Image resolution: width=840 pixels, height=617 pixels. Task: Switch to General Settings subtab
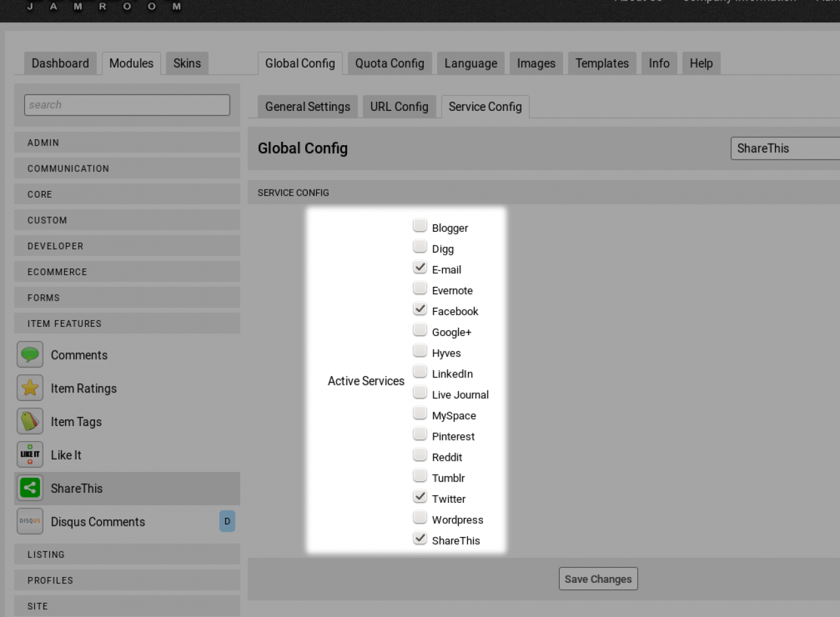pyautogui.click(x=308, y=106)
